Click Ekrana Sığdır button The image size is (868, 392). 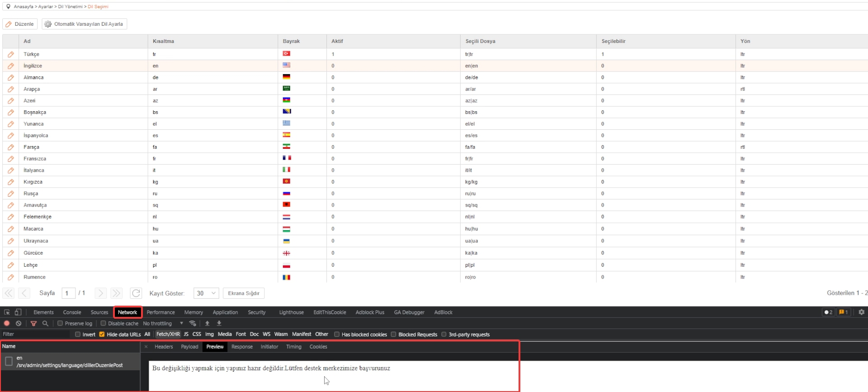click(244, 293)
